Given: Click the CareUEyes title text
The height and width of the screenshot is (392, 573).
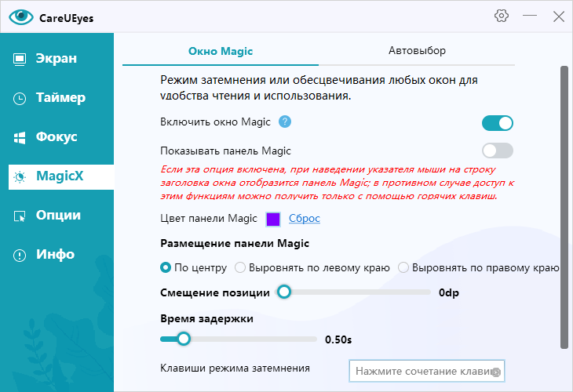Looking at the screenshot, I should click(67, 18).
